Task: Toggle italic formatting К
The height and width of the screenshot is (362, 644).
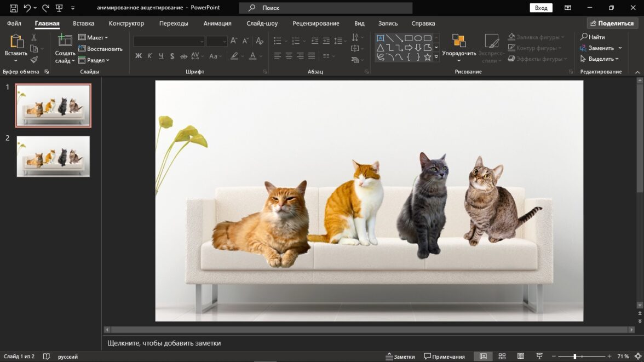Action: pos(150,56)
